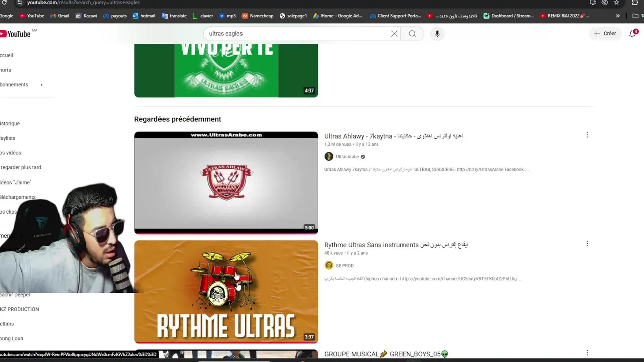
Task: Click the YouTube logo
Action: point(16,34)
